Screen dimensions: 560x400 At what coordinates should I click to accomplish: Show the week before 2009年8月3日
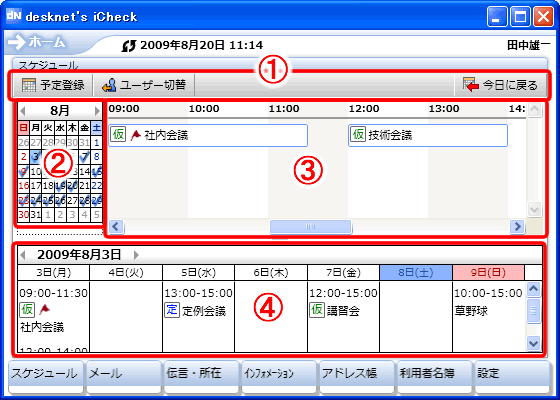point(23,255)
